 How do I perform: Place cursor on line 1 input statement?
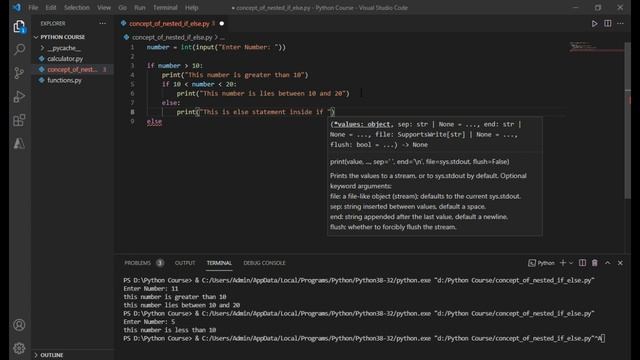216,47
